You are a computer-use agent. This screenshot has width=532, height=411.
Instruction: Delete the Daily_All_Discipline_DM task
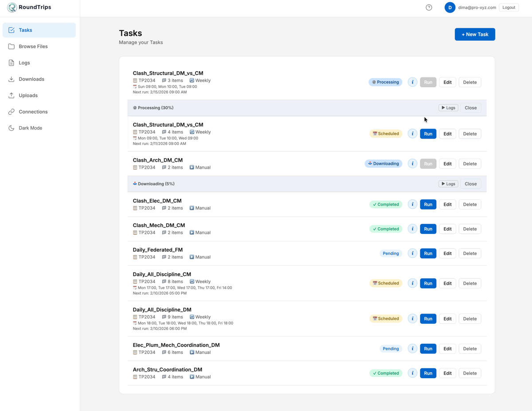(x=469, y=319)
